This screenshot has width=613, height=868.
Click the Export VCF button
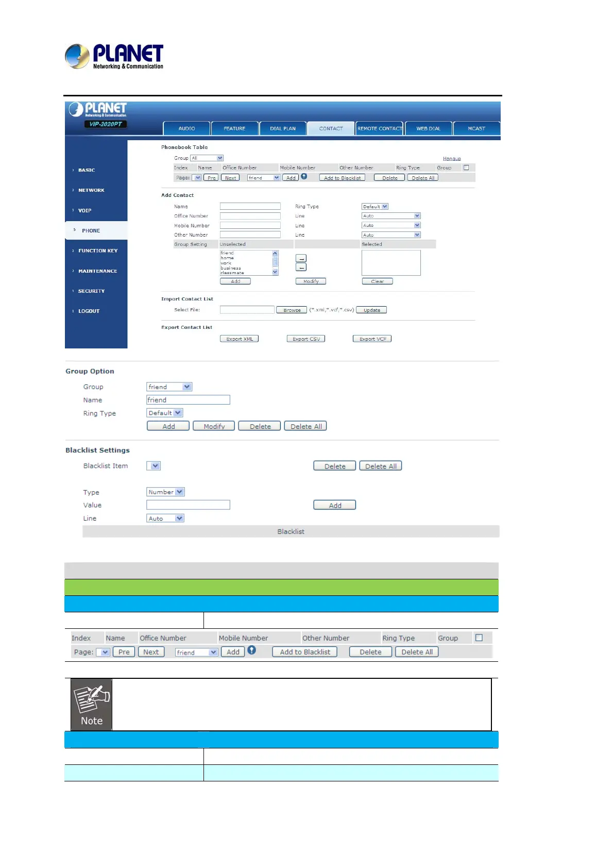tap(372, 339)
